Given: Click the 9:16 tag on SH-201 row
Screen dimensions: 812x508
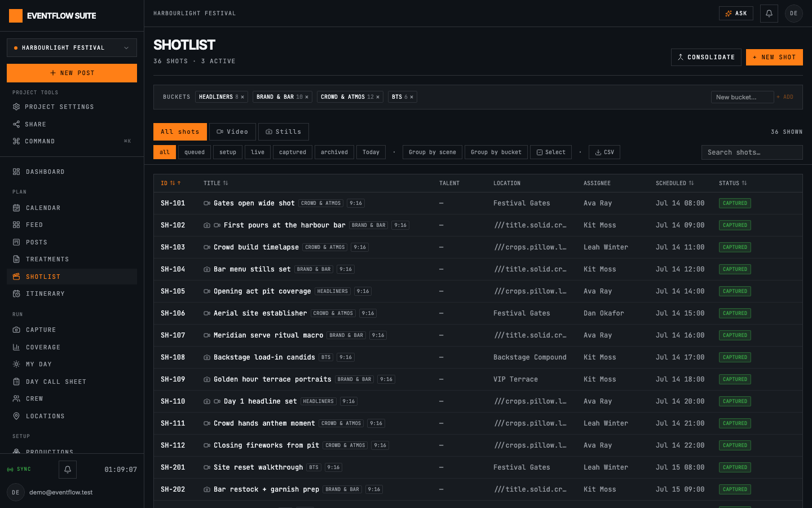Looking at the screenshot, I should (x=333, y=467).
